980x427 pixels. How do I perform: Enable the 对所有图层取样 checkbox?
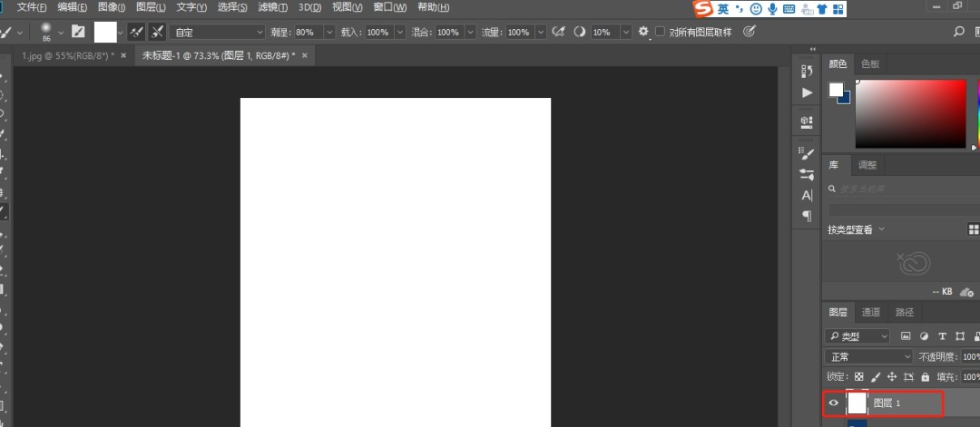click(x=661, y=32)
